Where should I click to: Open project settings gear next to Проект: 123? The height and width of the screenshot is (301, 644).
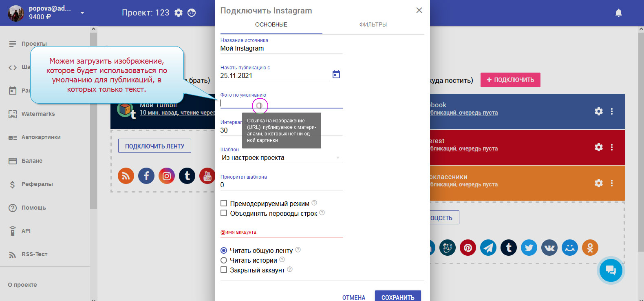click(179, 13)
